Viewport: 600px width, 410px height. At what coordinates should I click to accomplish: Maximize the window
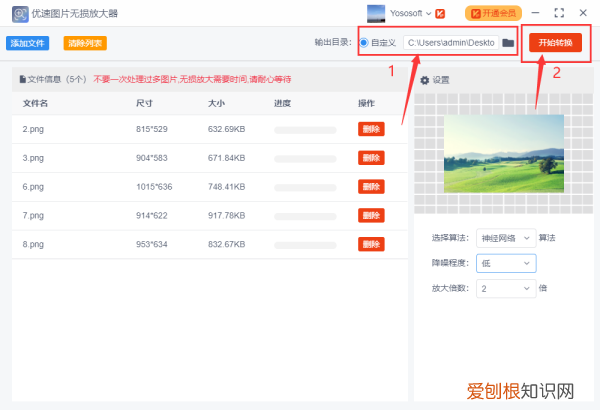559,13
